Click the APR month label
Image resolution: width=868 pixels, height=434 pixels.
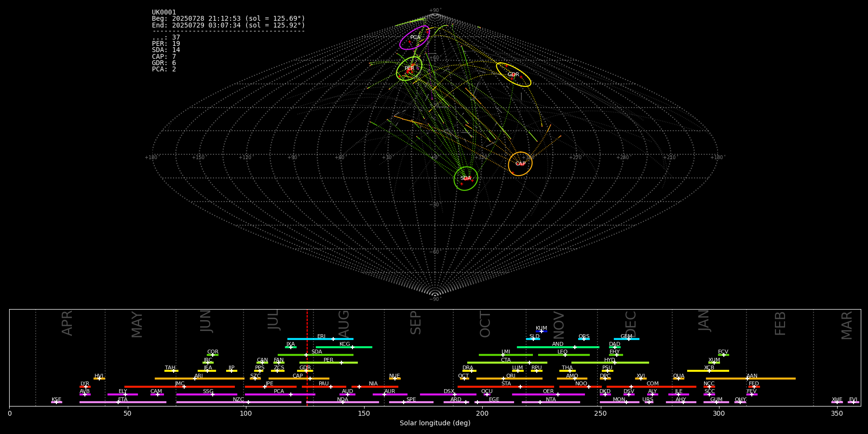click(x=67, y=323)
